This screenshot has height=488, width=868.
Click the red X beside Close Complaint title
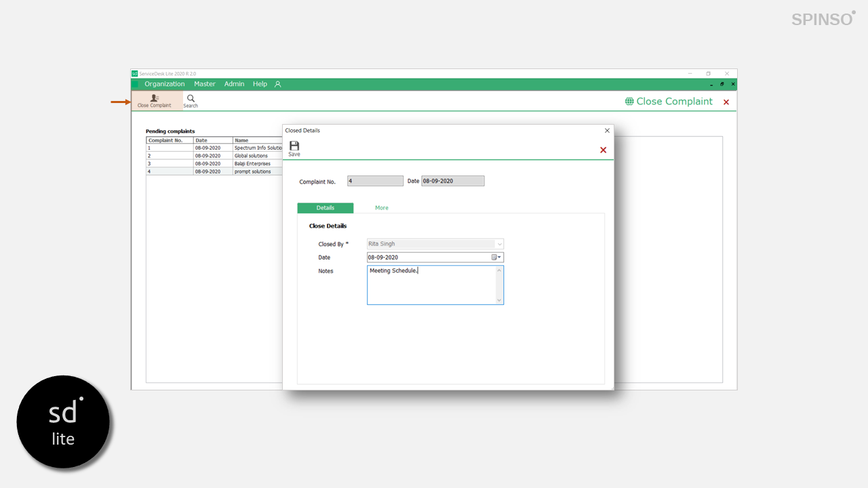(726, 102)
